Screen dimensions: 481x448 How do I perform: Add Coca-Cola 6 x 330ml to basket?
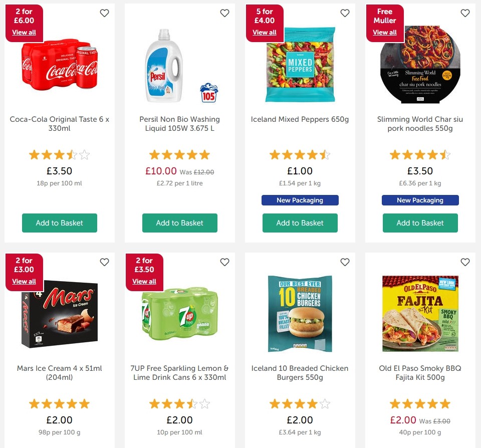(60, 223)
